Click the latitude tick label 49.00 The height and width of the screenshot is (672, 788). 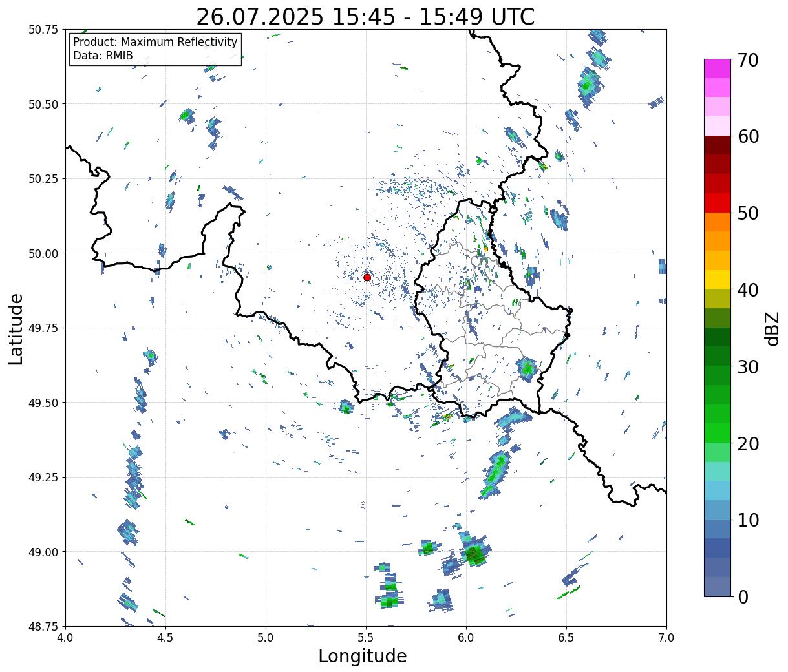(x=43, y=552)
